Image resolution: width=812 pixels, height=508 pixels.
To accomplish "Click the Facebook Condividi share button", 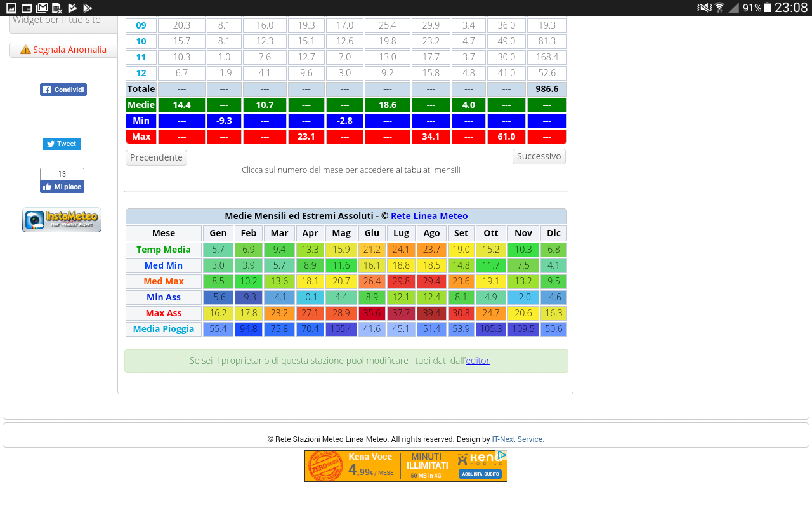I will click(x=63, y=90).
